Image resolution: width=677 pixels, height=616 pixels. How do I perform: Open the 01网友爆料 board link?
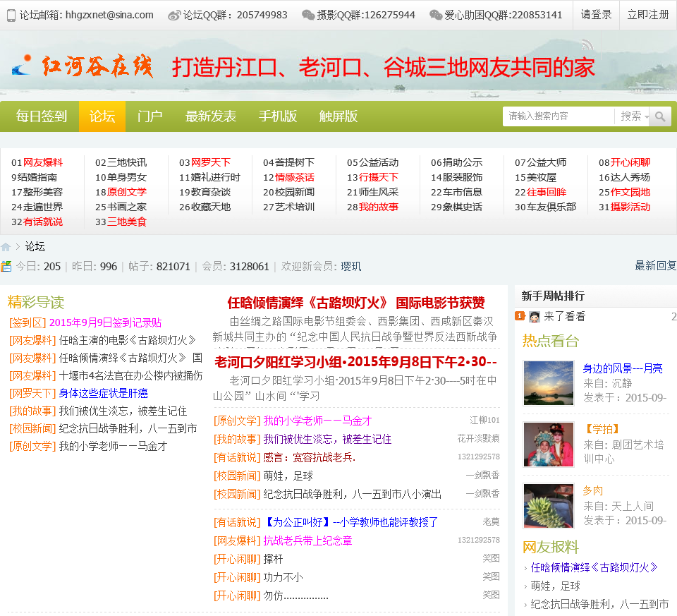[37, 162]
